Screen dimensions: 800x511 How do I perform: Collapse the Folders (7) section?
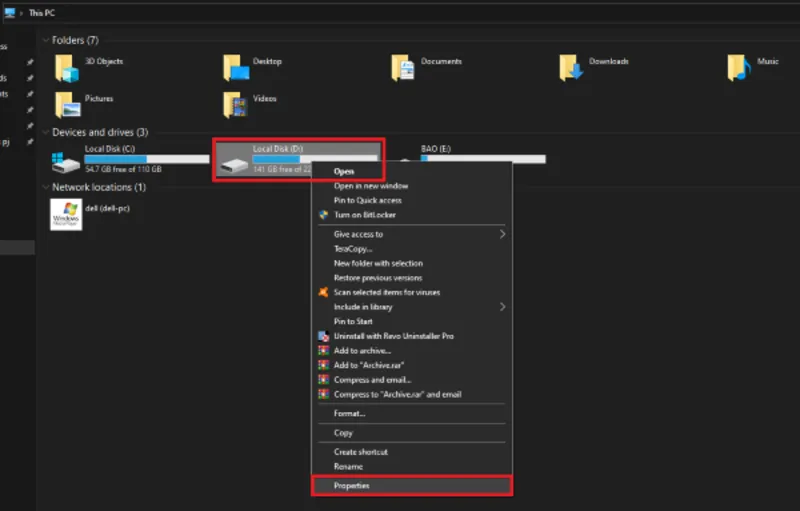tap(45, 41)
